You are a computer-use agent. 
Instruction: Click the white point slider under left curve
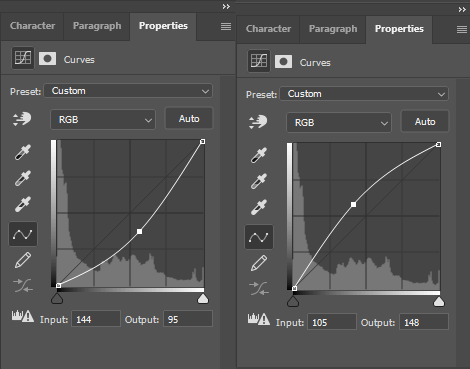click(x=203, y=299)
